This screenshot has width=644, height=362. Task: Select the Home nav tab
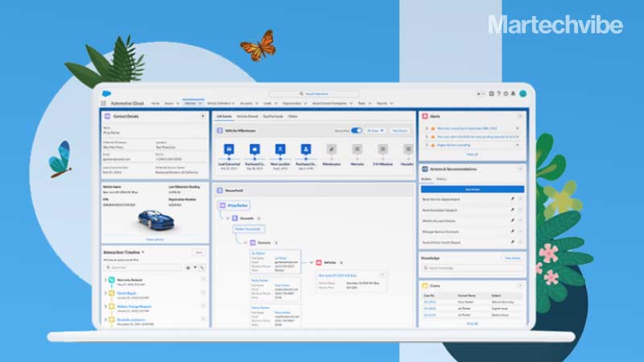point(155,104)
